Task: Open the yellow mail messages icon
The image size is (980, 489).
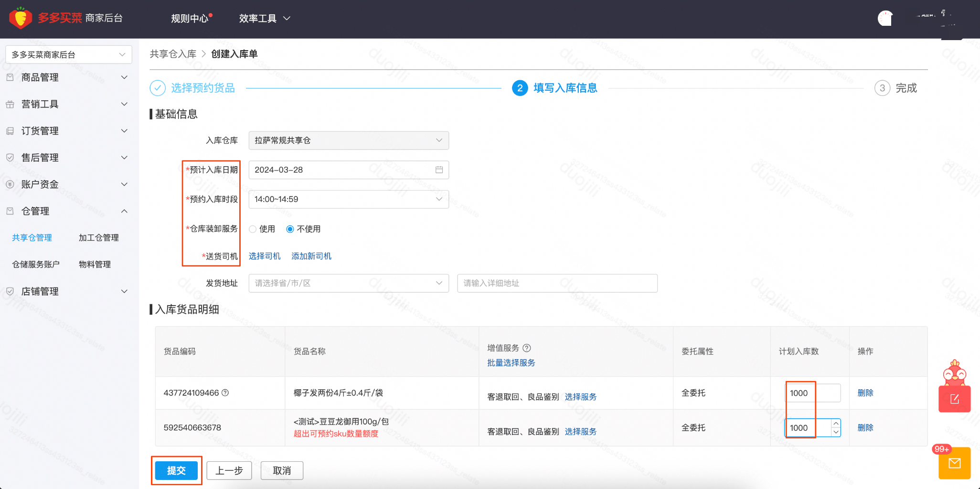Action: [x=954, y=463]
